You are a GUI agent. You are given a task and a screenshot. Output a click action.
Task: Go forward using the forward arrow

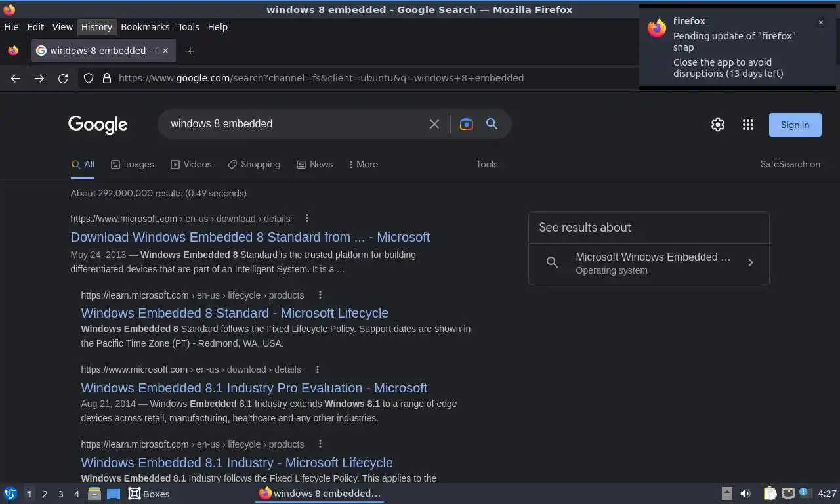39,78
